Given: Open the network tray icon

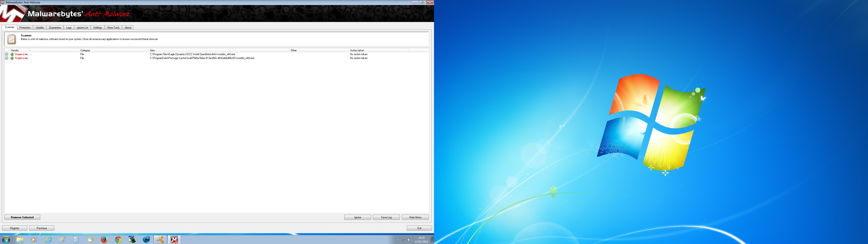Looking at the screenshot, I should (x=404, y=240).
